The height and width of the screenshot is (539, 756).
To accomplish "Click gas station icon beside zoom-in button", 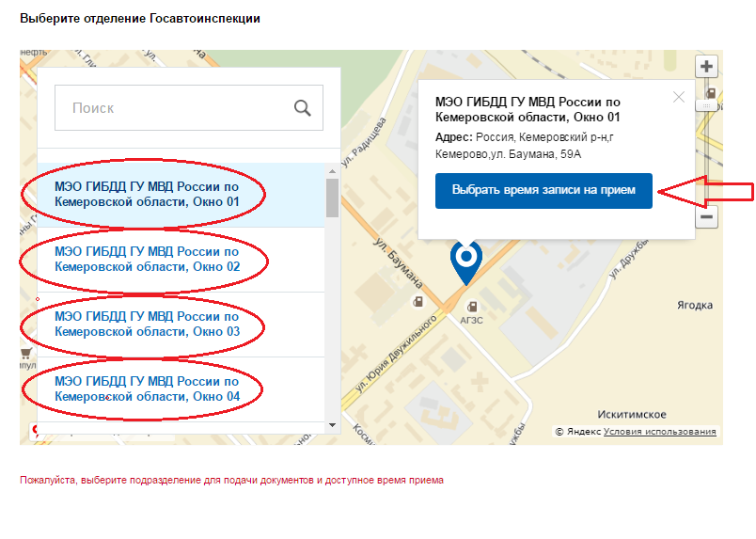I will click(x=712, y=93).
